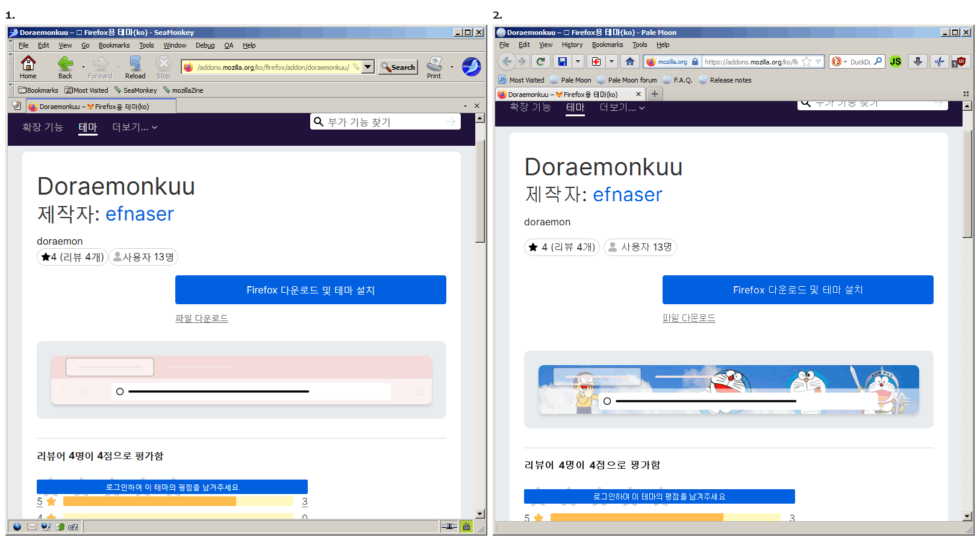
Task: Open the Navigator icon in SeaMonkey status bar
Action: click(x=17, y=527)
